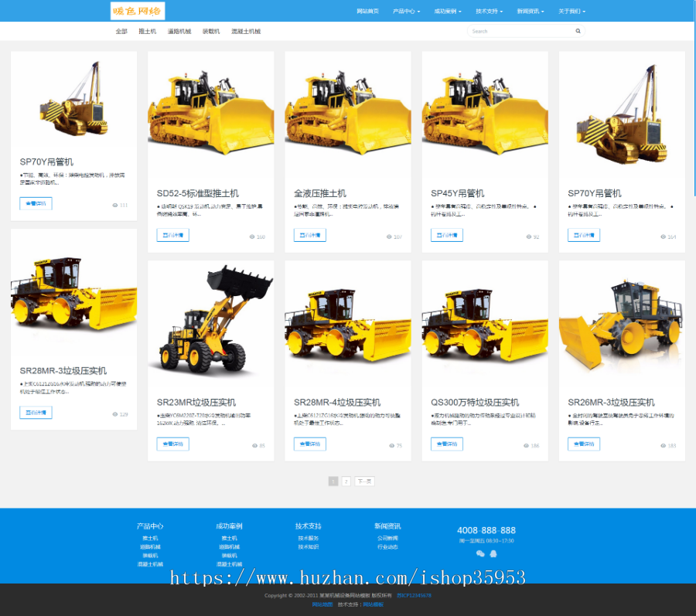
Task: Click the 苏ICP12345678 link in footer
Action: coord(414,596)
